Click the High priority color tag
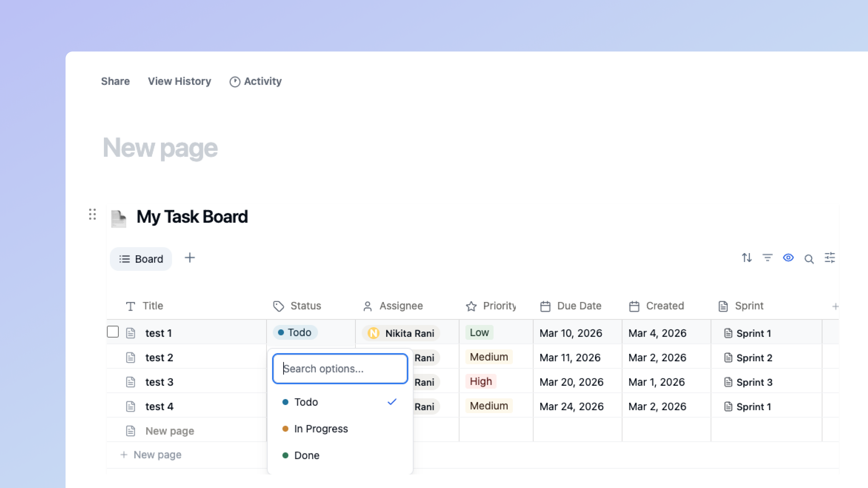The width and height of the screenshot is (868, 488). [x=481, y=382]
